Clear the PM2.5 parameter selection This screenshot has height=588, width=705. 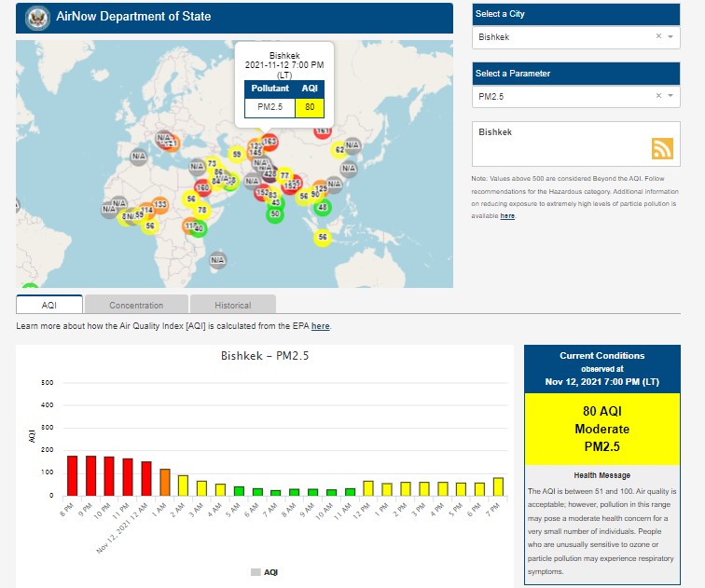click(657, 95)
